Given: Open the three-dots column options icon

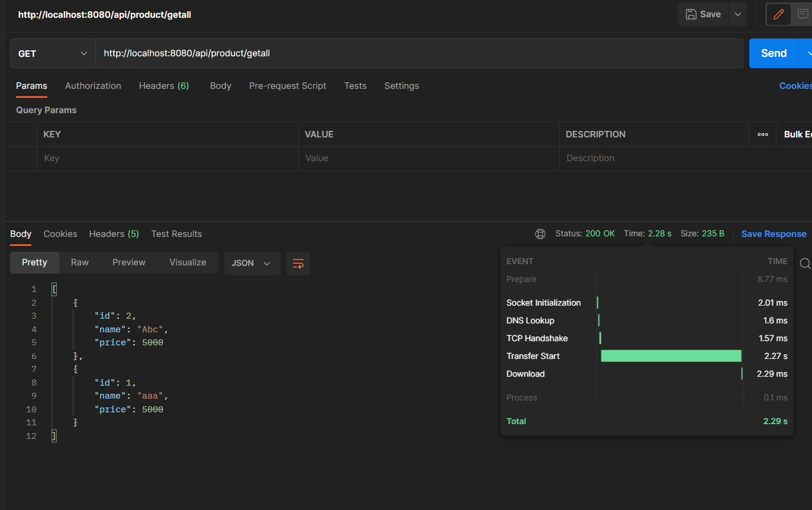Looking at the screenshot, I should (763, 134).
